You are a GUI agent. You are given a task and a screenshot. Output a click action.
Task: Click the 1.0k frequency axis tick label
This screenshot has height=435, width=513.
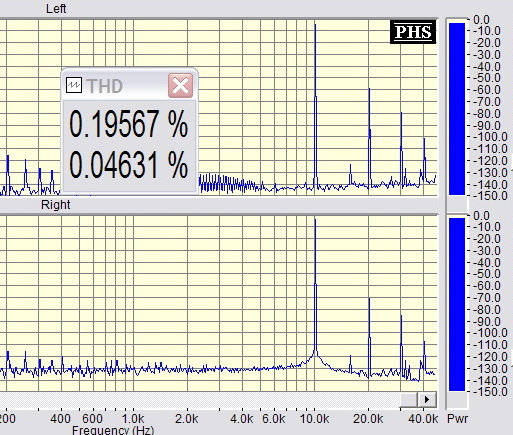tap(133, 419)
